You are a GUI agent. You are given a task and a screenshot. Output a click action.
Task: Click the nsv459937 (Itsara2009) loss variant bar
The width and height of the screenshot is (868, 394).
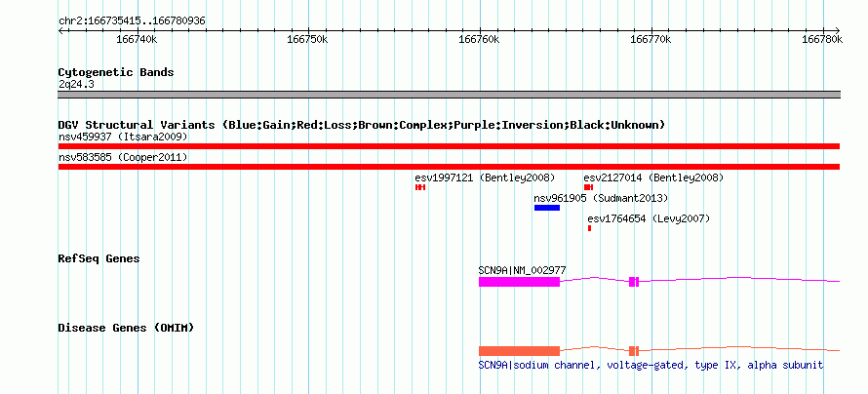449,146
